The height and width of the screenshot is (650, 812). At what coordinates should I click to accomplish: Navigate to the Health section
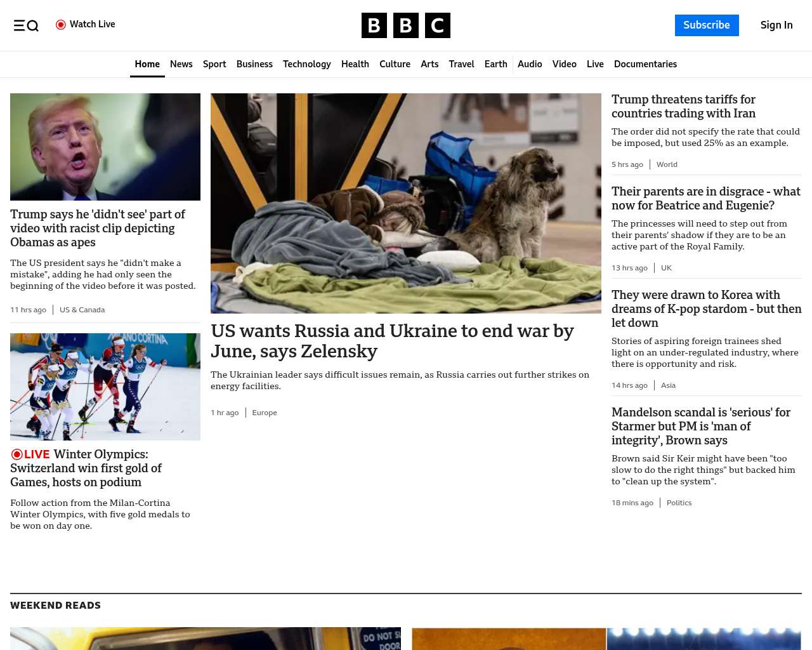pyautogui.click(x=355, y=64)
